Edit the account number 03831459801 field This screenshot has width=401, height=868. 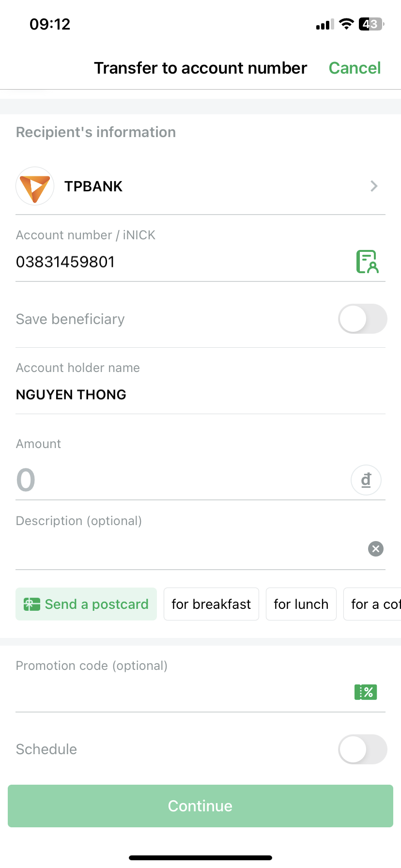pos(179,262)
